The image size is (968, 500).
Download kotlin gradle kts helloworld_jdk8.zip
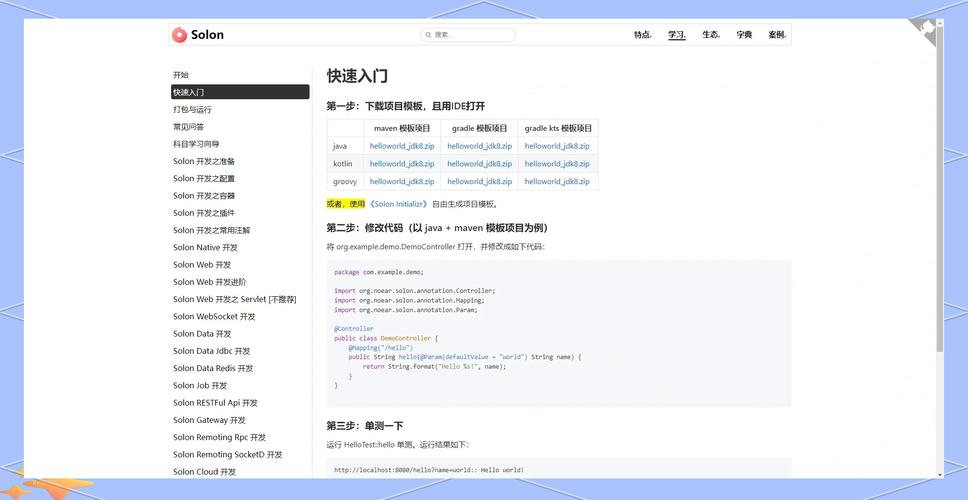click(557, 164)
